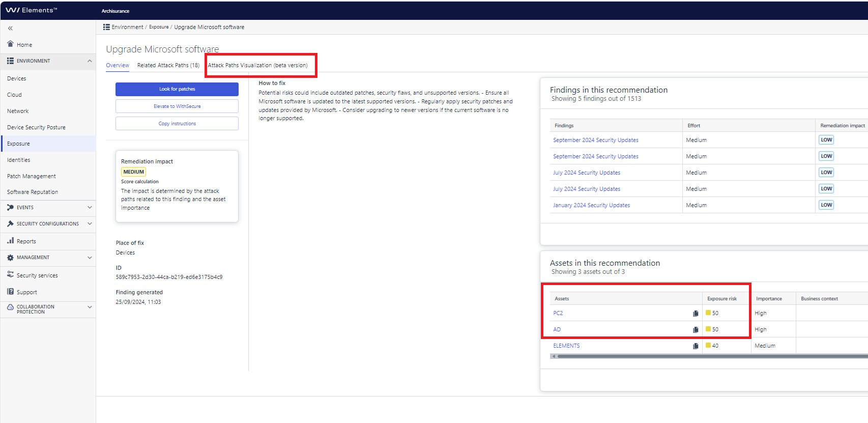Copy the AD asset name
This screenshot has height=423, width=868.
click(696, 330)
